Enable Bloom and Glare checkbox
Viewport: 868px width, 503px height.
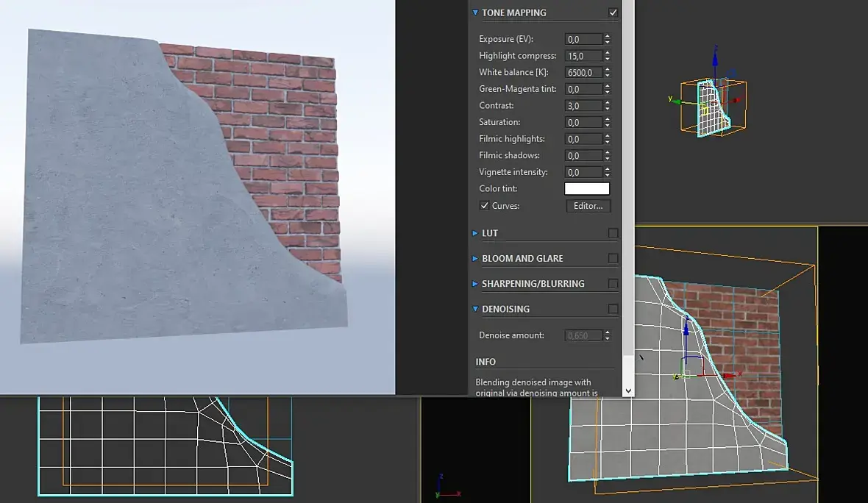(x=613, y=258)
